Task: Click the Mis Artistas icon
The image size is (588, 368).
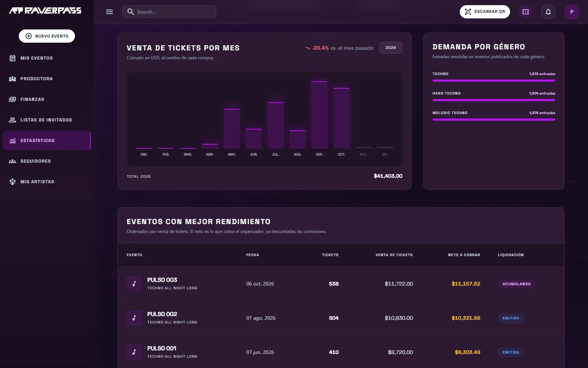Action: 12,182
